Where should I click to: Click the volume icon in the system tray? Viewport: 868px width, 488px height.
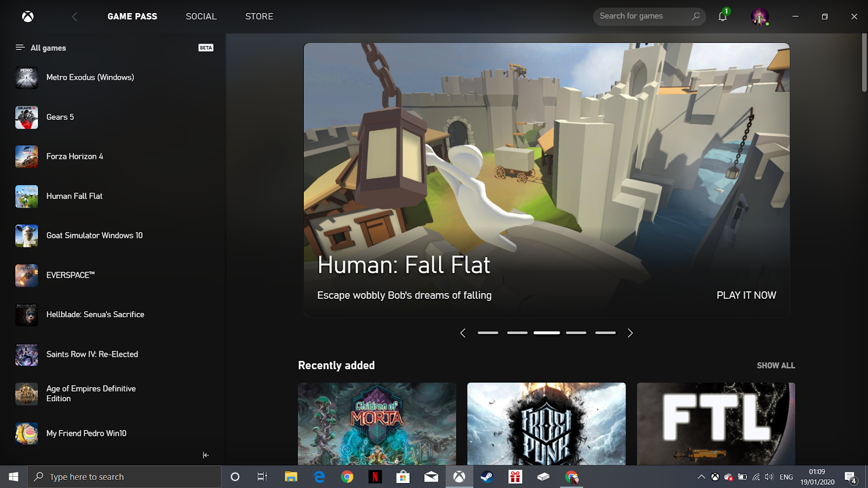pos(769,477)
